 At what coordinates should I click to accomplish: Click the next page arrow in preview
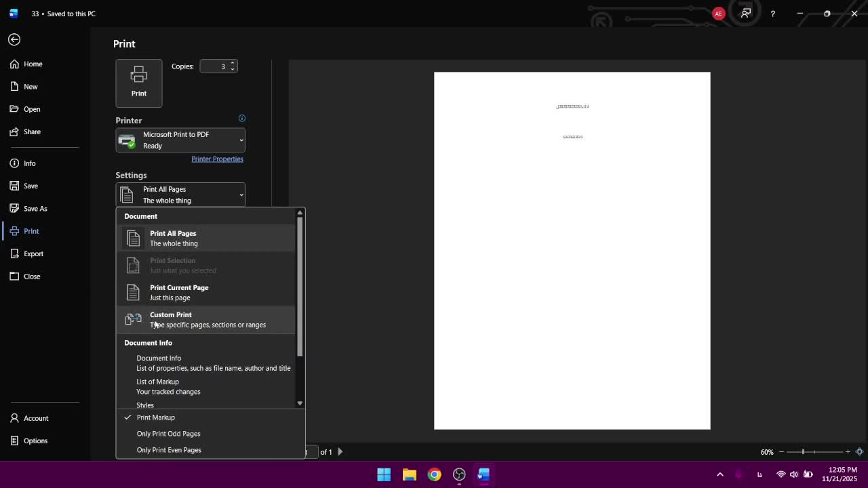point(340,452)
